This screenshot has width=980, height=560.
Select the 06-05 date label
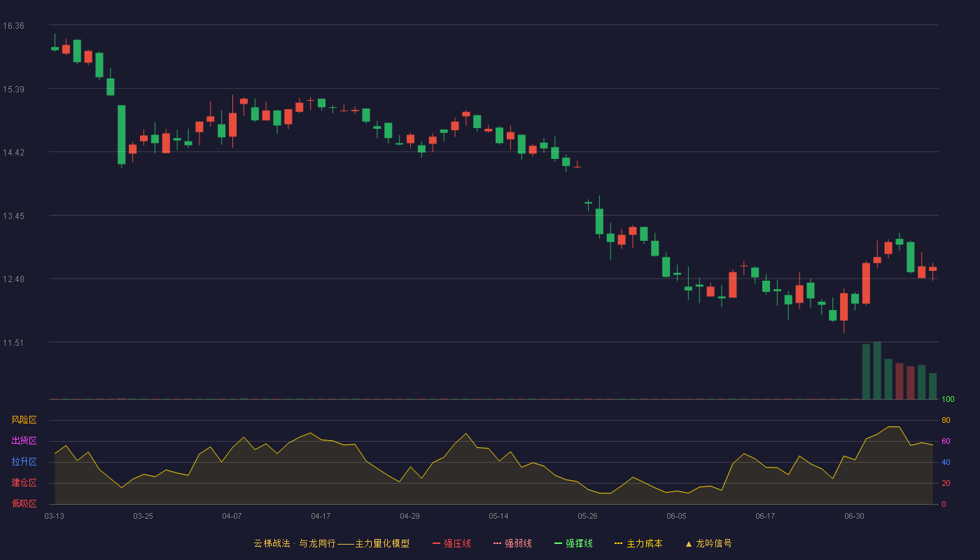click(x=676, y=516)
